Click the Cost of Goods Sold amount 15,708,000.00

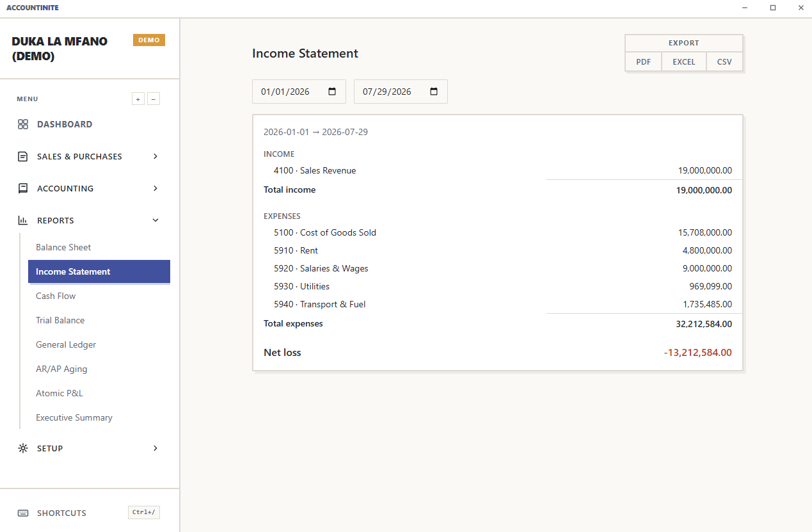click(705, 232)
